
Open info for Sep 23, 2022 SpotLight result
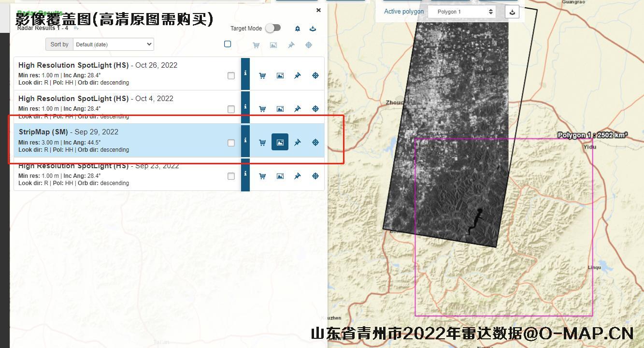coord(245,174)
